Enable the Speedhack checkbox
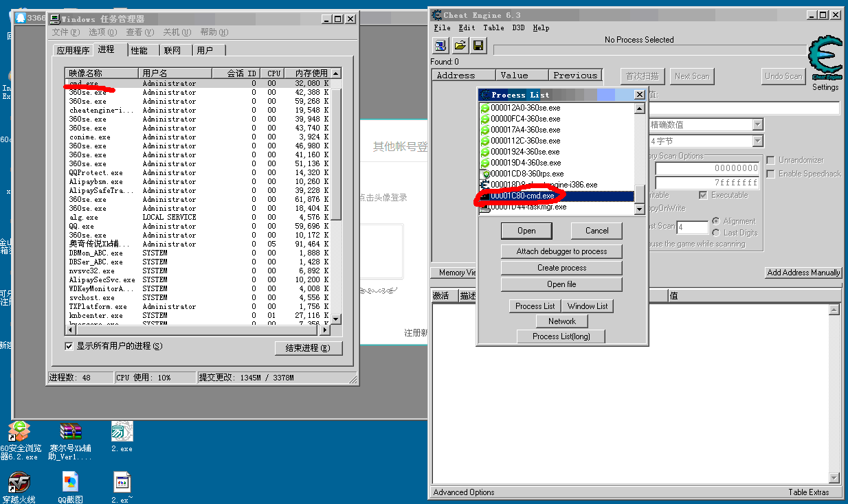Screen dimensions: 848x504 coord(770,174)
